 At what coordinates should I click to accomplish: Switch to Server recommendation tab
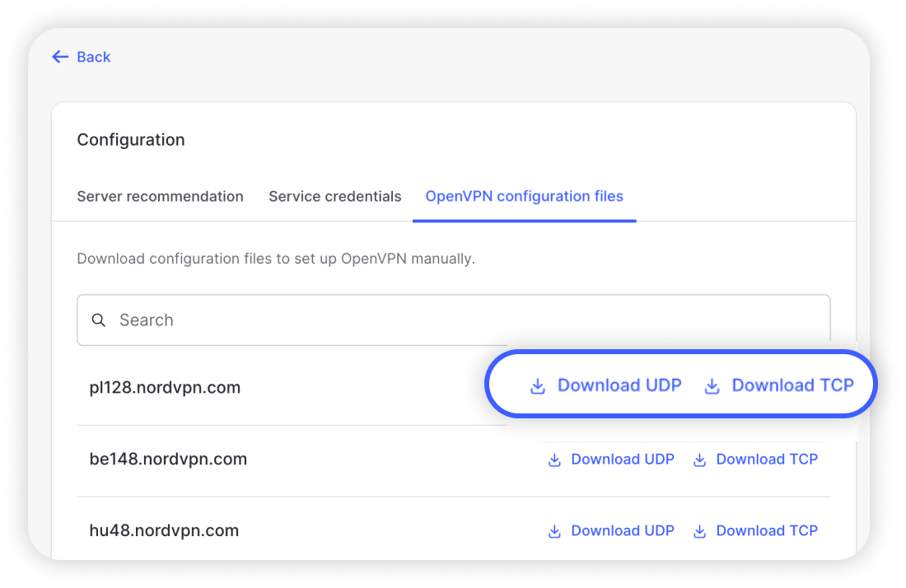160,197
